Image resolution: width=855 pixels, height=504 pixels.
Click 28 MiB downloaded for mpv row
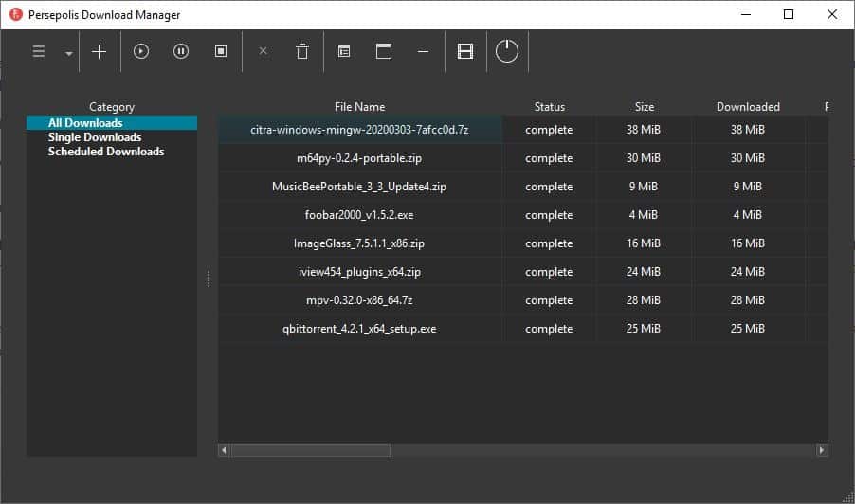(x=748, y=299)
